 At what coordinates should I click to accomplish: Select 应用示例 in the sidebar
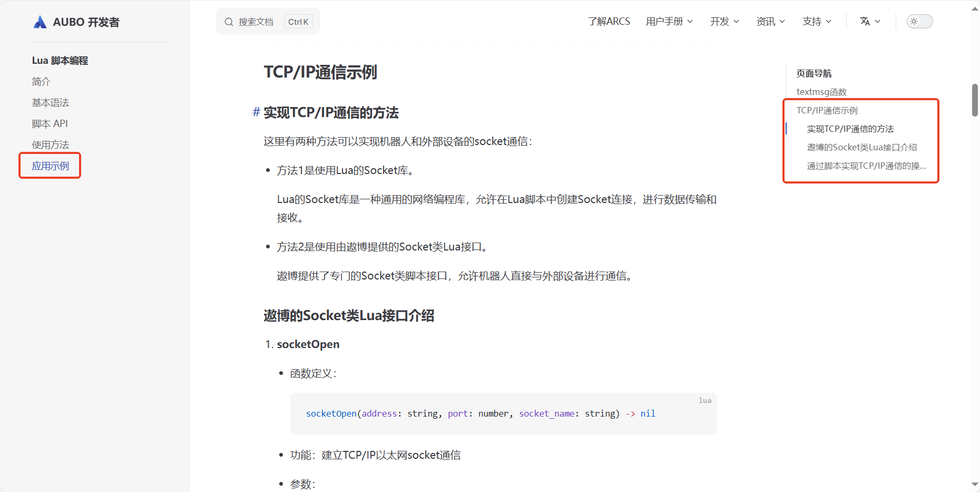[51, 166]
